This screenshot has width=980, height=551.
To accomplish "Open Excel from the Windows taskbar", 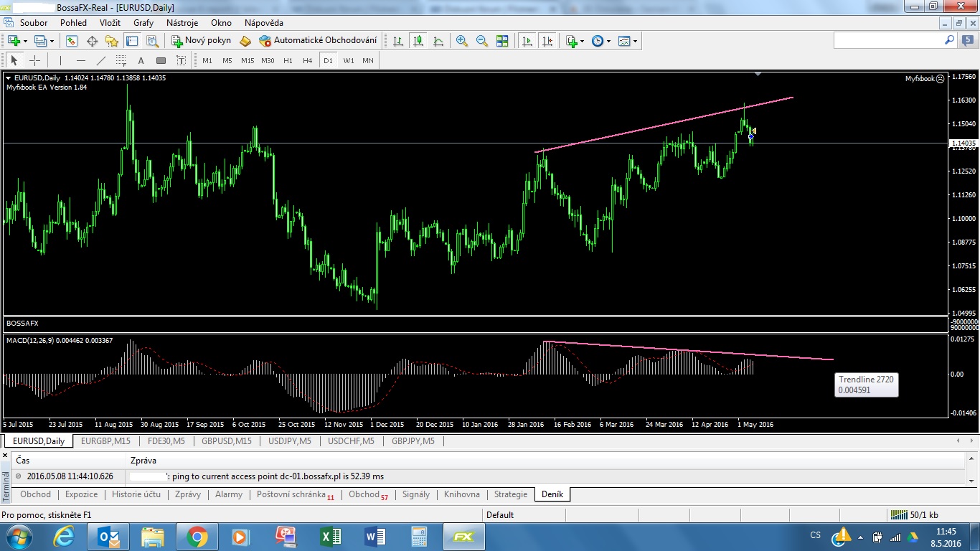I will tap(331, 536).
